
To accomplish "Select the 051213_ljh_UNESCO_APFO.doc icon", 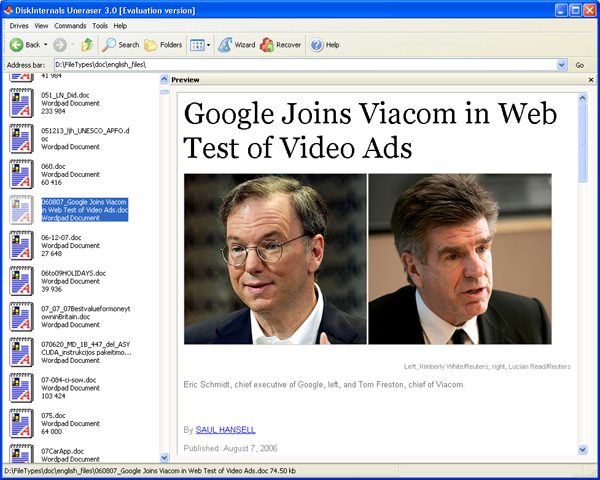I will coord(21,139).
